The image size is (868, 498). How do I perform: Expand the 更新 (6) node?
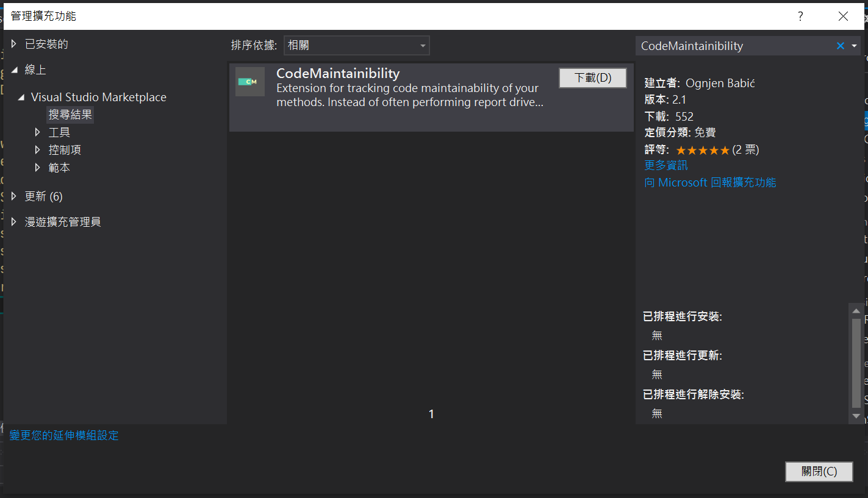[x=14, y=196]
